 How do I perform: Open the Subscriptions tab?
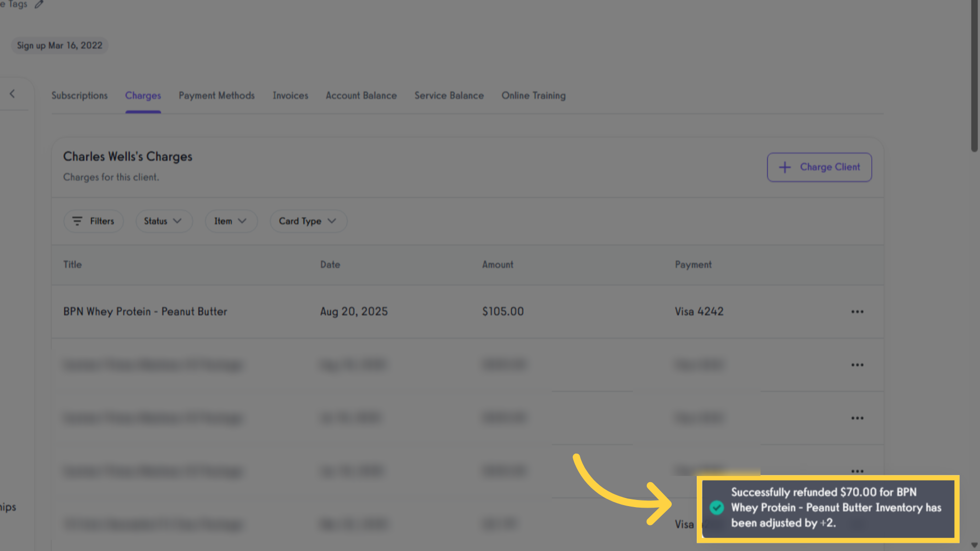point(80,95)
